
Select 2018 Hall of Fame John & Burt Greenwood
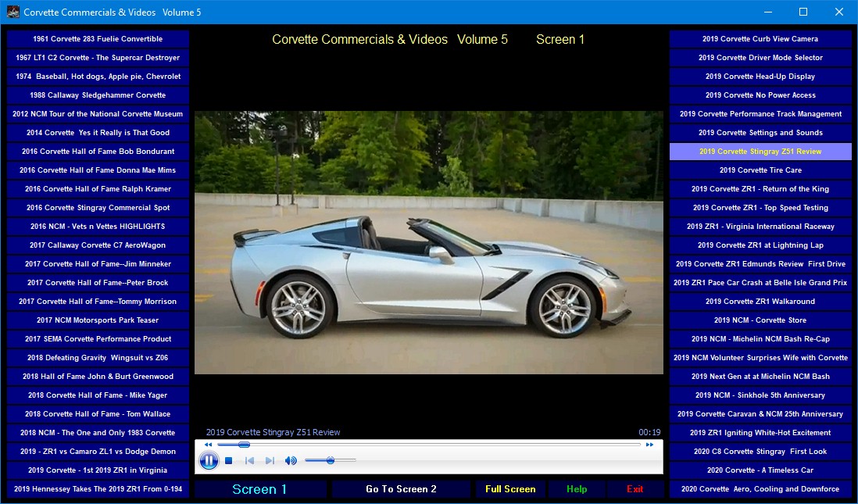[98, 377]
